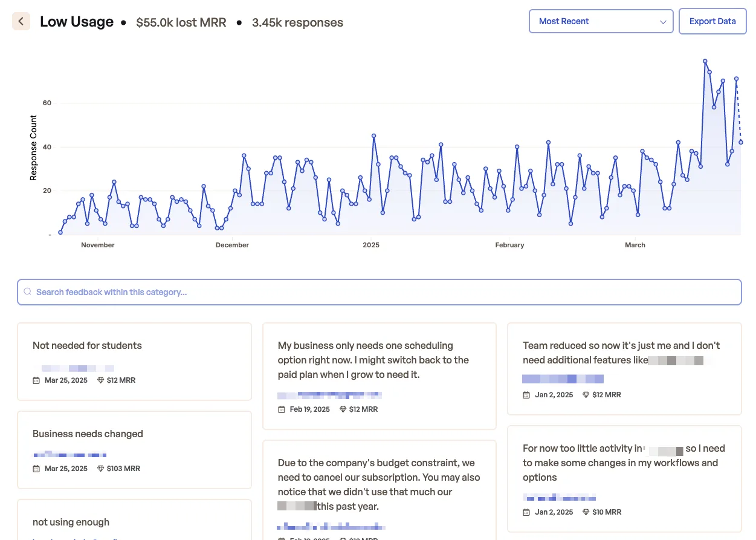The height and width of the screenshot is (540, 756).
Task: Click calendar icon next to Feb 19, 2025
Action: (281, 409)
